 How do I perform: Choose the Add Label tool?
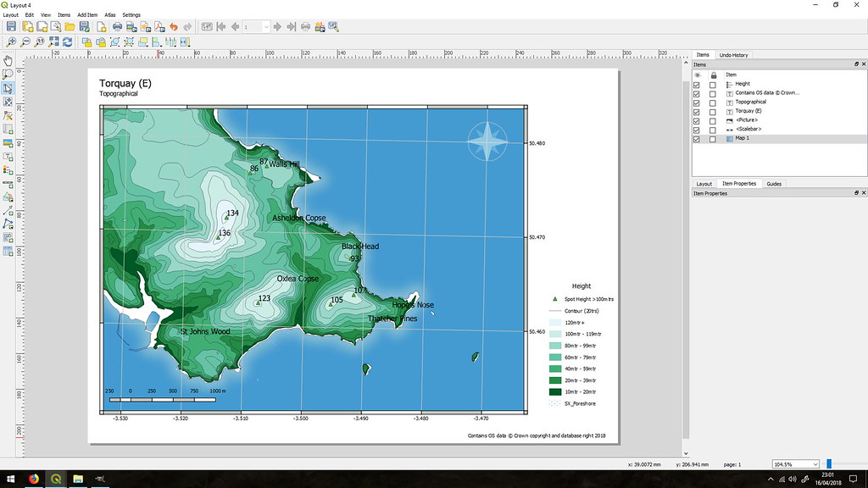pos(8,157)
